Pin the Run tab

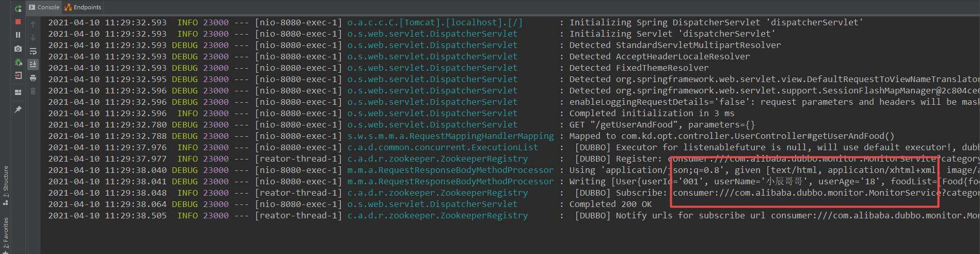[x=18, y=109]
